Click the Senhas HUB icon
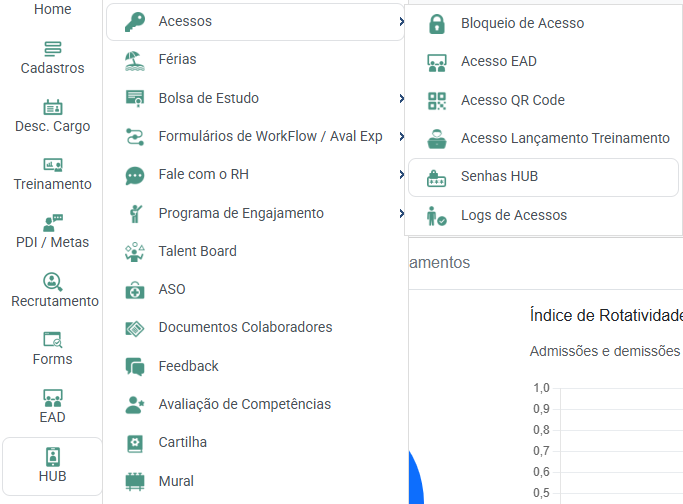 tap(436, 177)
